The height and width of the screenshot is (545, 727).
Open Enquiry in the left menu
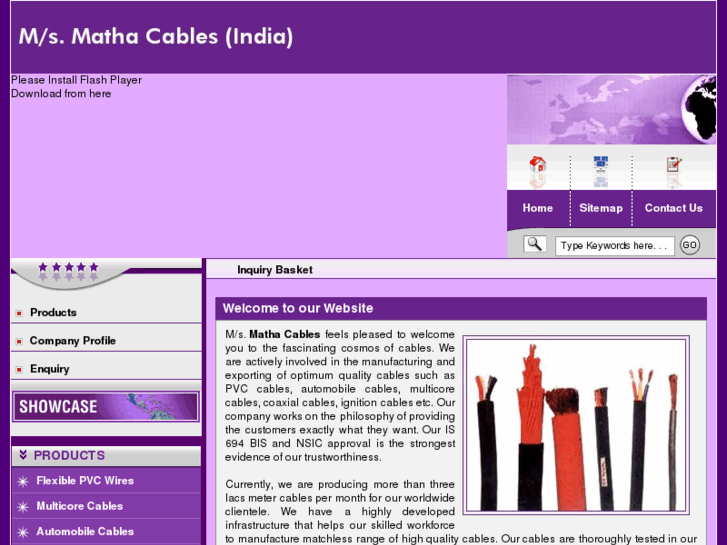coord(50,369)
